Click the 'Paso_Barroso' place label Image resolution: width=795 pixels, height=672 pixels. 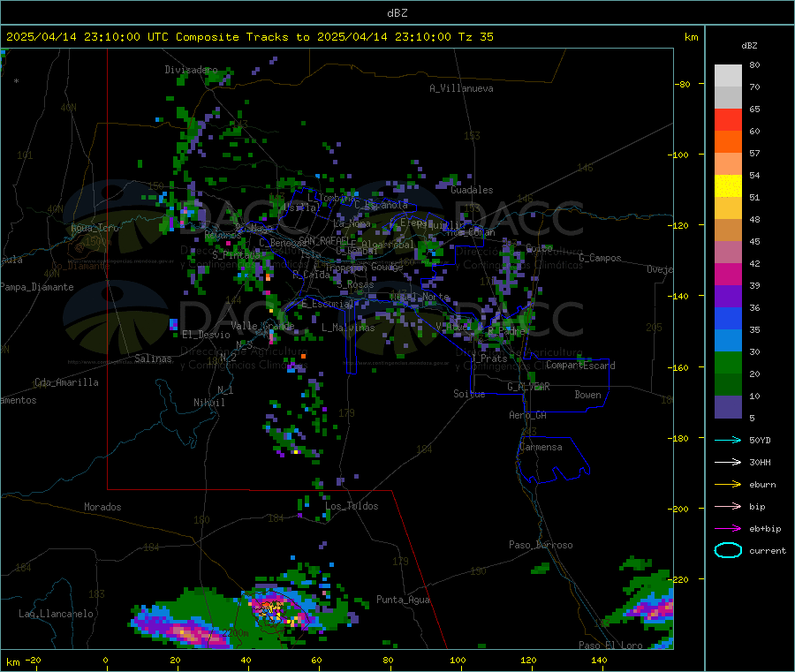pyautogui.click(x=541, y=545)
